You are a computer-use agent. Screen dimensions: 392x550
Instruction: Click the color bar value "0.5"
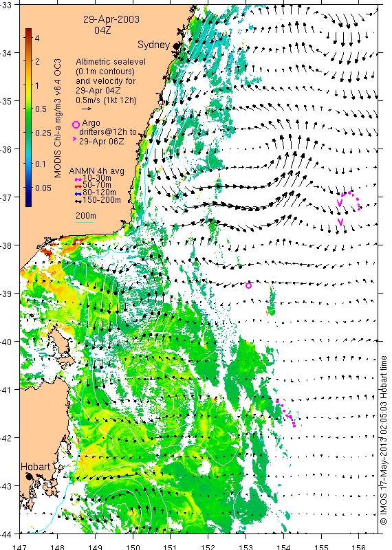click(41, 109)
